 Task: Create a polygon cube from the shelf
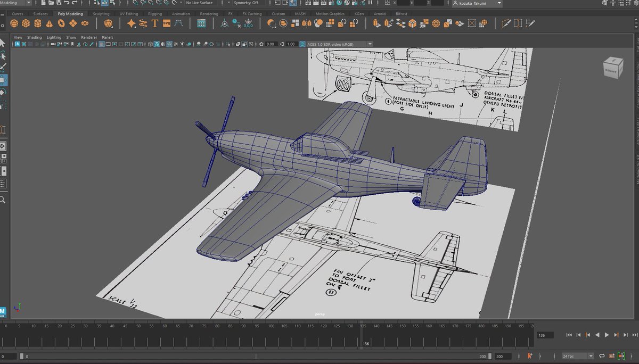point(26,23)
